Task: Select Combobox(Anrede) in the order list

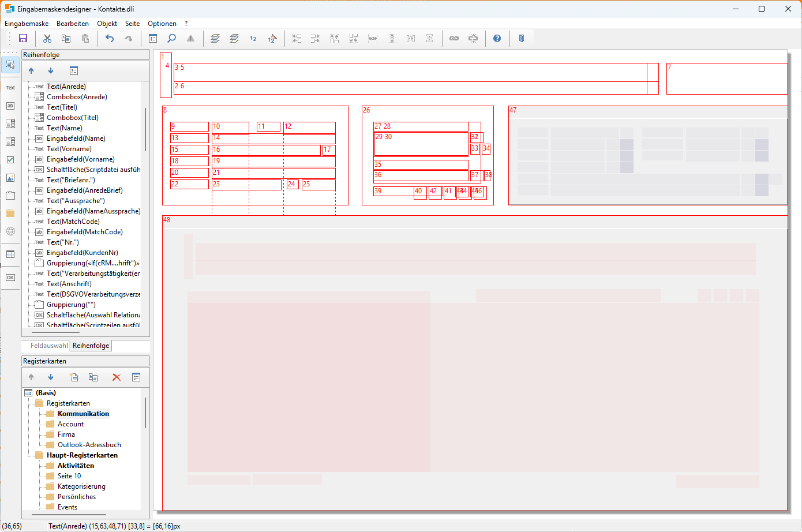Action: click(77, 97)
